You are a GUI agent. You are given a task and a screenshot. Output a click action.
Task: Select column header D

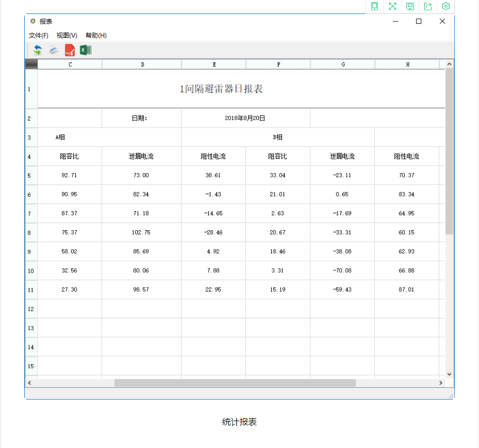point(142,65)
